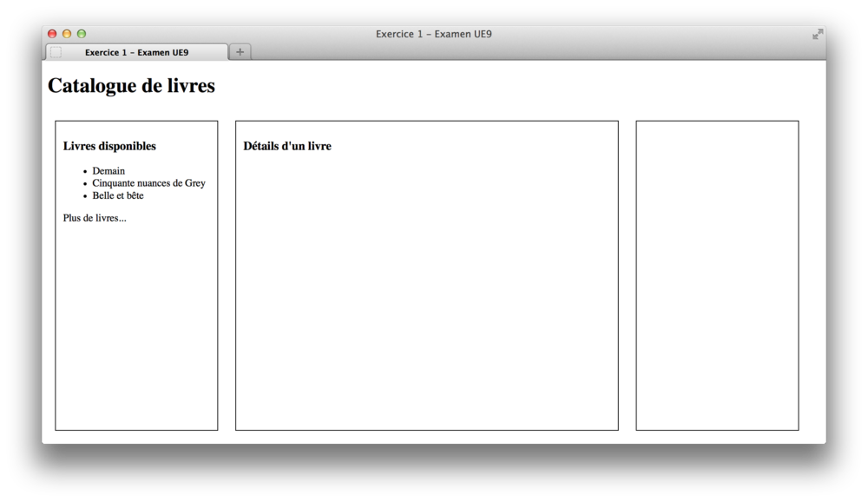This screenshot has height=502, width=868.
Task: Select the 'Exercice 1 – Examen UE9' tab
Action: point(136,52)
